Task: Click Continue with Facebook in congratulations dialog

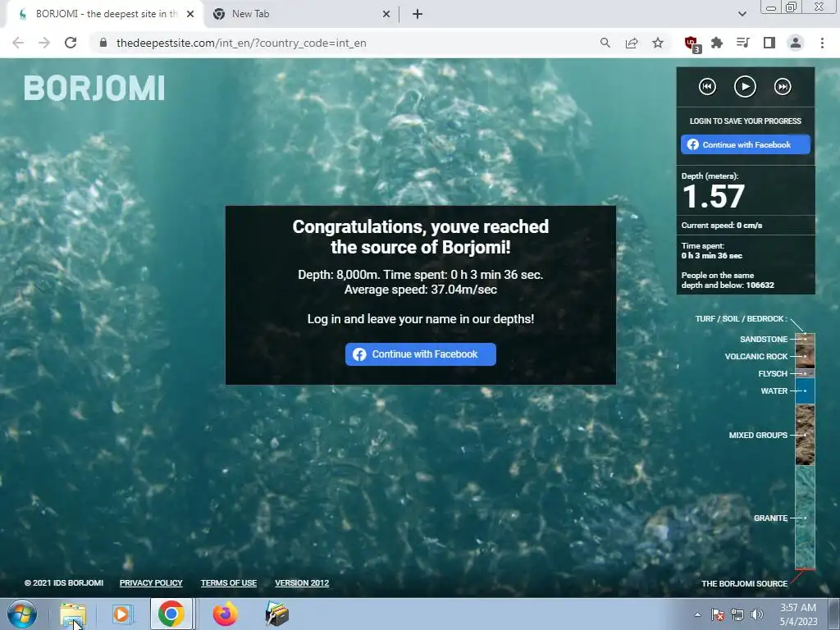Action: [421, 354]
